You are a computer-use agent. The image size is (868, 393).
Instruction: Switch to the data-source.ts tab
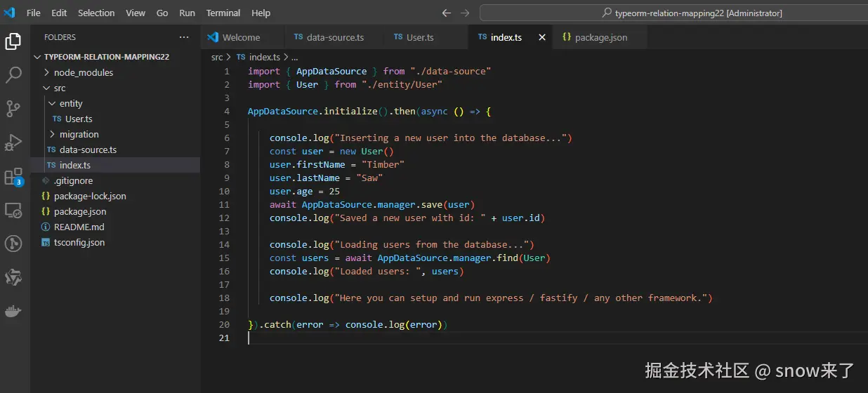(x=334, y=37)
